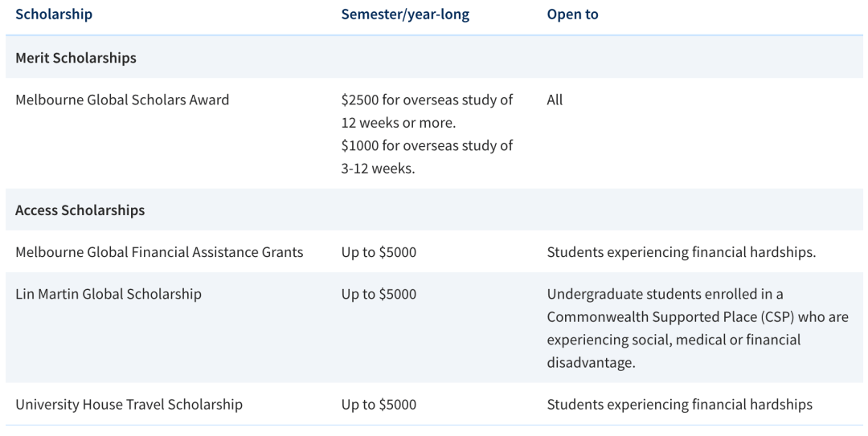The image size is (868, 436).
Task: Click Up to $5000 in Financial Assistance Grants row
Action: (379, 252)
